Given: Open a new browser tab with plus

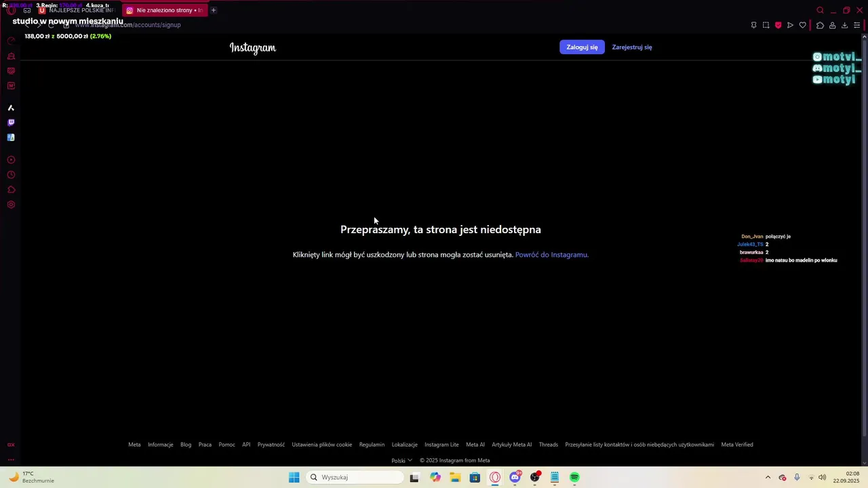Looking at the screenshot, I should [213, 10].
